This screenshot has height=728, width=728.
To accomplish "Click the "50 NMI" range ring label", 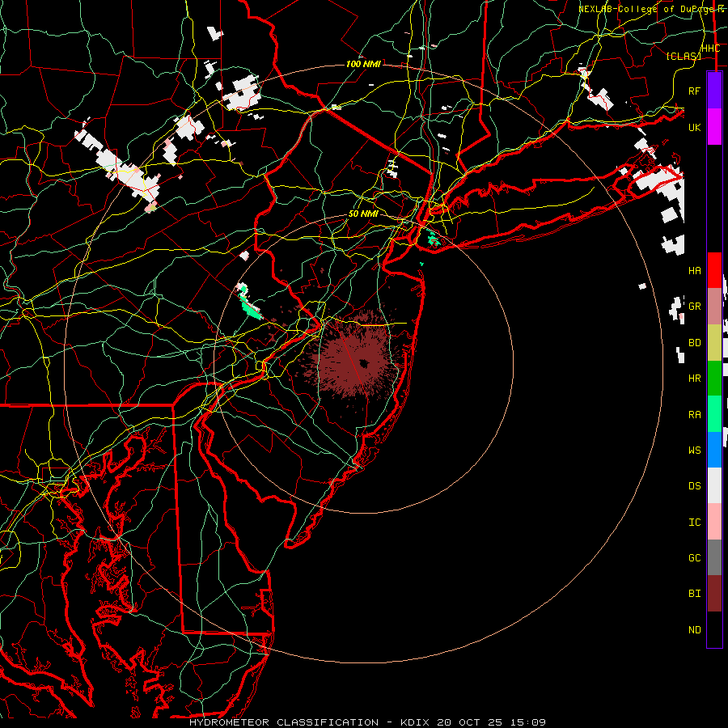I will (363, 214).
